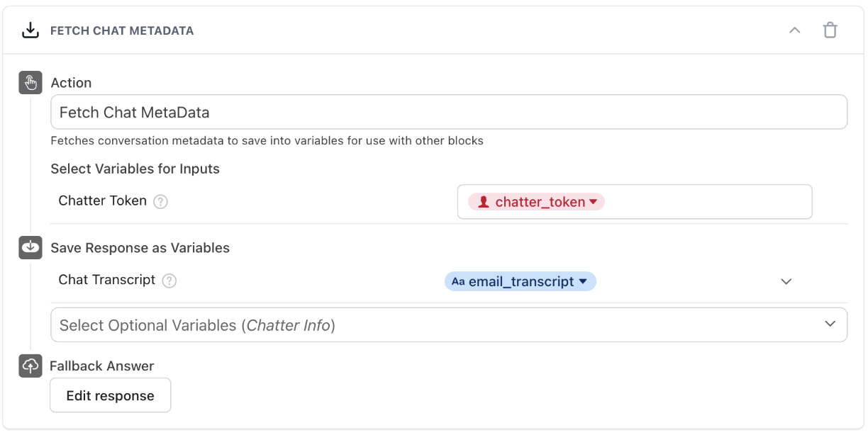Viewport: 868px width, 435px height.
Task: Select the chatter_token variable pill label
Action: 540,202
